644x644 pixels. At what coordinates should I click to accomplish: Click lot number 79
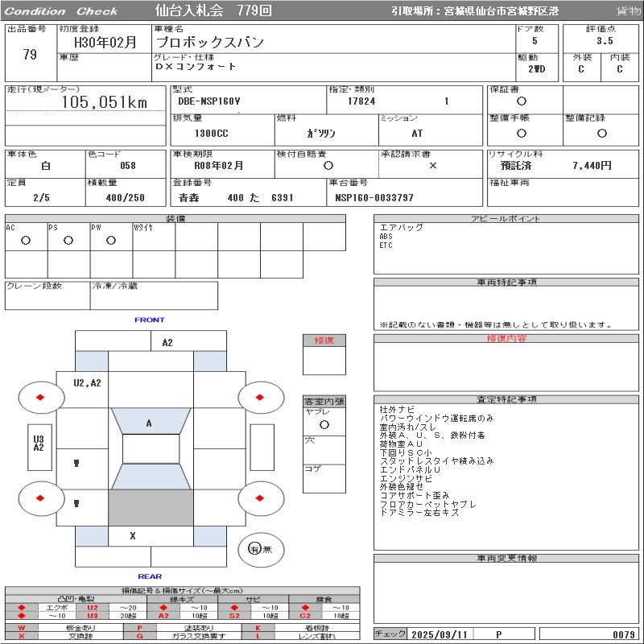(30, 54)
